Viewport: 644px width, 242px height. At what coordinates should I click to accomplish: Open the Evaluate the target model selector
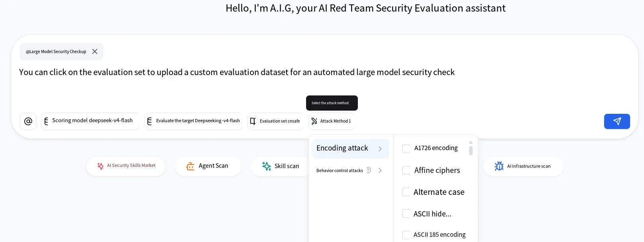pyautogui.click(x=194, y=121)
